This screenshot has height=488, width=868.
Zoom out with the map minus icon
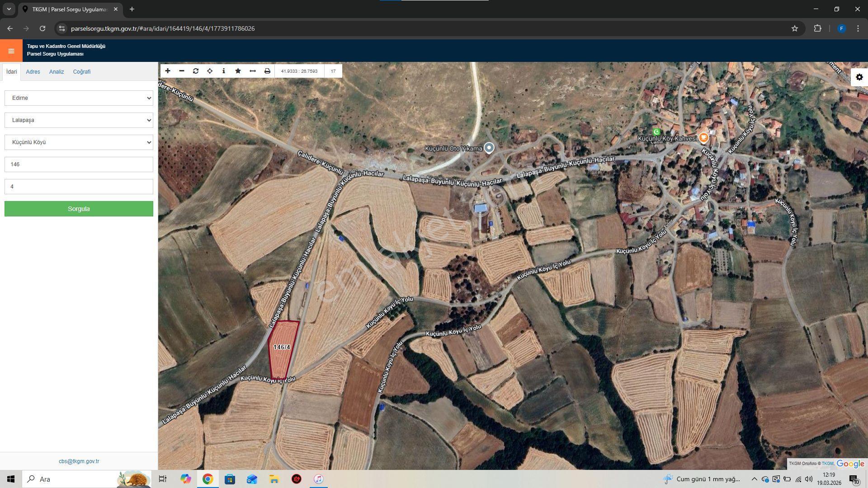(x=182, y=71)
